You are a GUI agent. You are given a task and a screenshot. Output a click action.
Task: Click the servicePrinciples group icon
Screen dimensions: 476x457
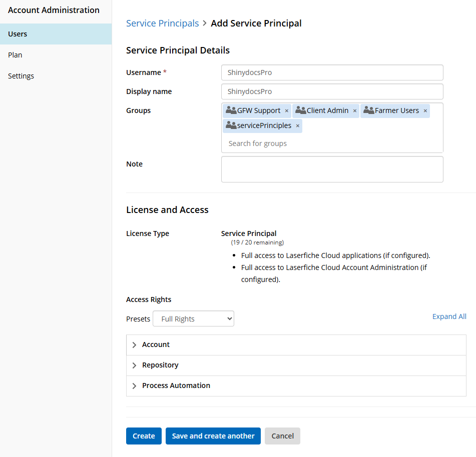click(231, 125)
